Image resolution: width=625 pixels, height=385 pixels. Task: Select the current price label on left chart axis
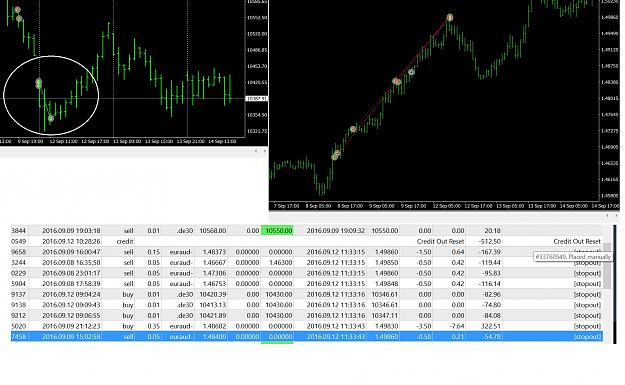[x=257, y=98]
